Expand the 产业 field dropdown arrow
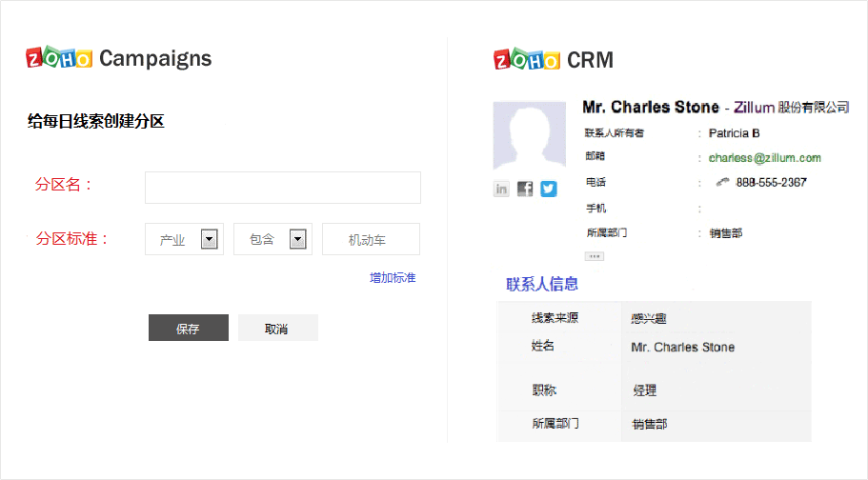The width and height of the screenshot is (868, 480). coord(209,239)
